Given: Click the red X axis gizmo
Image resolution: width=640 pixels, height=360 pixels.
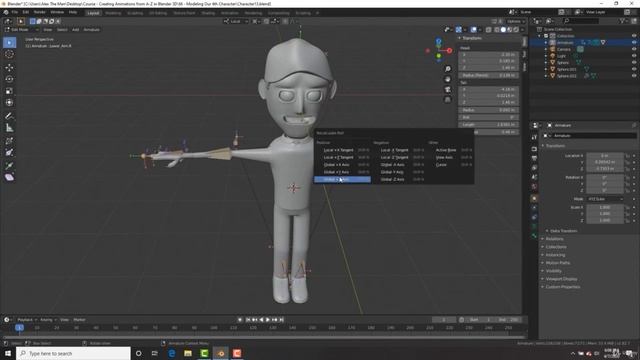Looking at the screenshot, I should [449, 51].
